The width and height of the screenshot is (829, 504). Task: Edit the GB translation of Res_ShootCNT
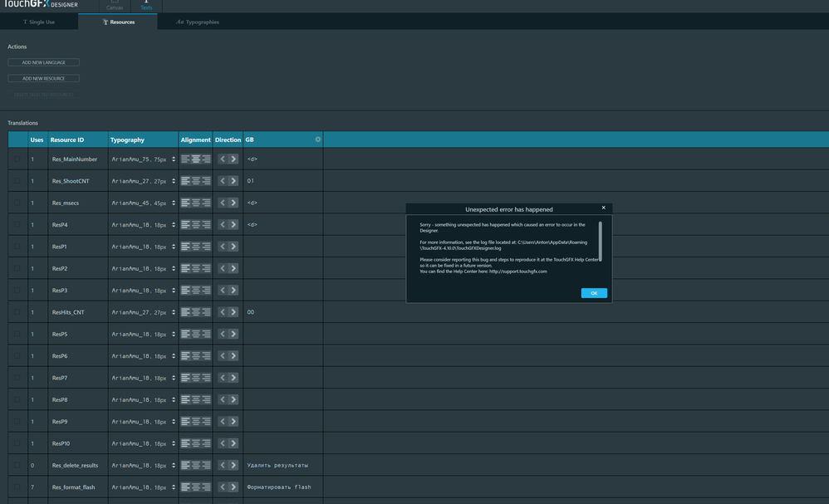[x=283, y=181]
